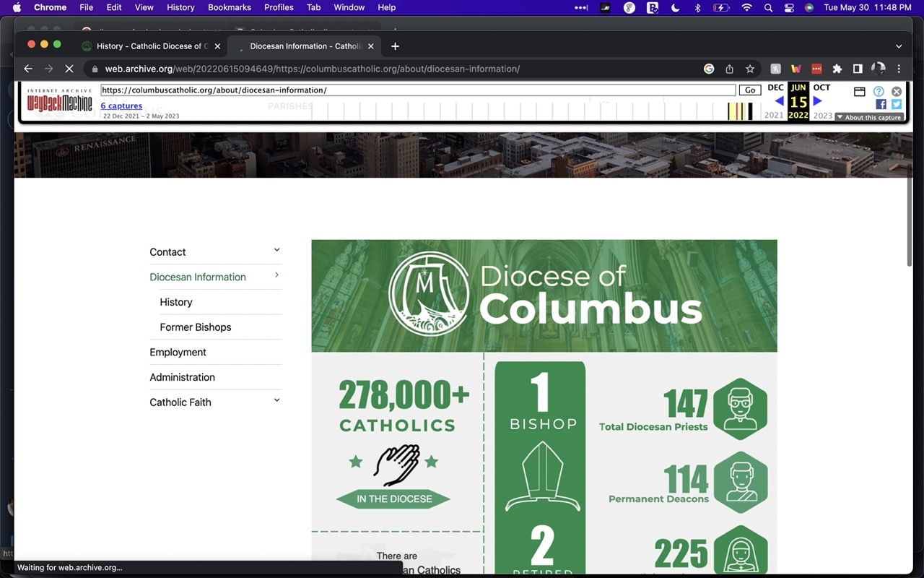Close the Diocesan Information tab
Screen dimensions: 924x578
click(371, 46)
